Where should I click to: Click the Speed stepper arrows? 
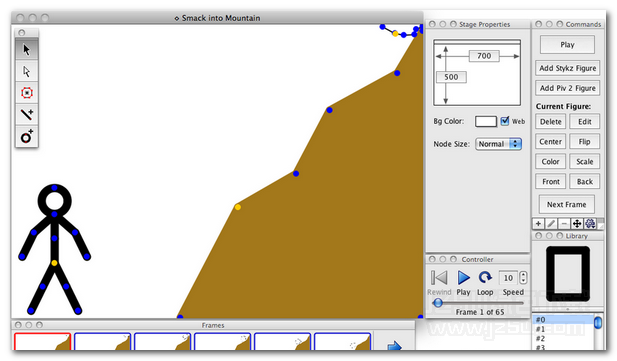tap(523, 278)
